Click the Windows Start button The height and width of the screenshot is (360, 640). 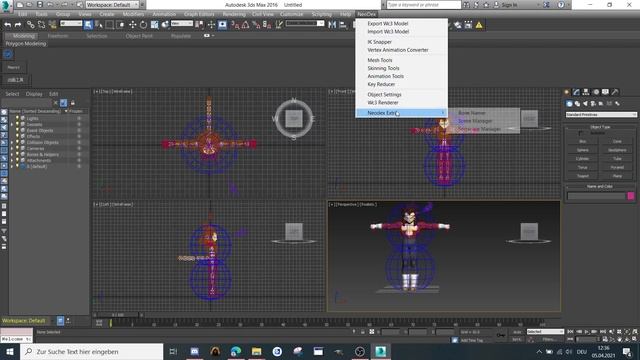[x=10, y=351]
